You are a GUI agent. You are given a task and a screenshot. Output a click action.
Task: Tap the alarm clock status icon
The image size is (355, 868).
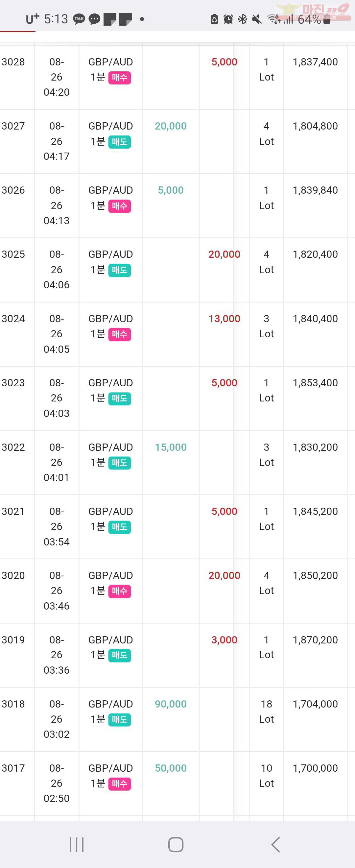228,19
